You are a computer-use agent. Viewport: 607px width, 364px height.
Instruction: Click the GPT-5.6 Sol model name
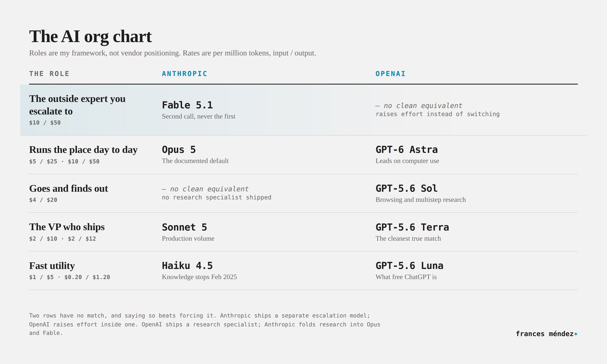click(407, 188)
